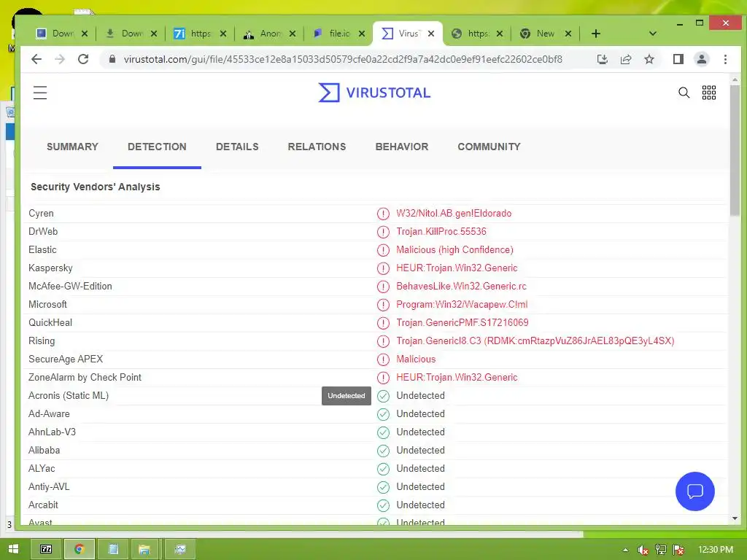The width and height of the screenshot is (747, 560).
Task: Click the Antiy-AVL vendor name
Action: (x=49, y=486)
